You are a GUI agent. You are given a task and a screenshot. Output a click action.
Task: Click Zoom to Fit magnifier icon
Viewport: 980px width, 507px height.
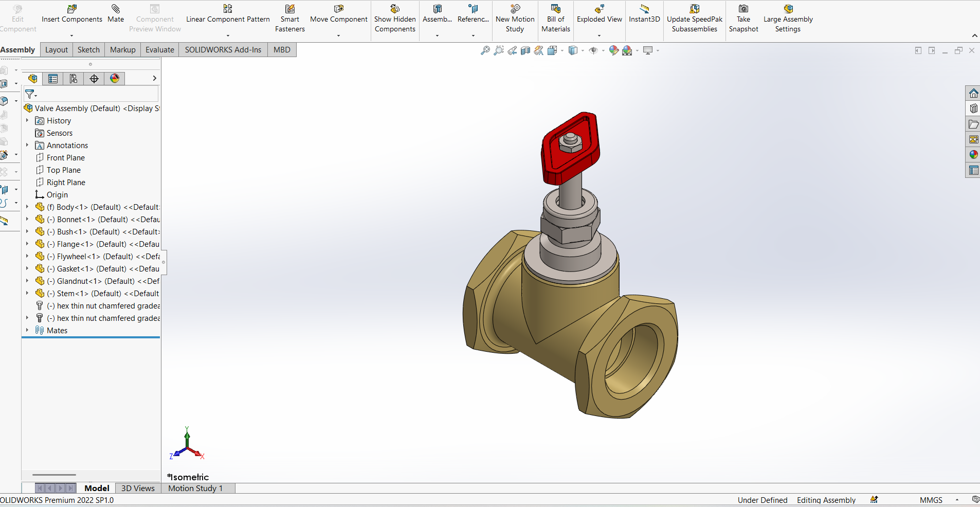click(485, 50)
